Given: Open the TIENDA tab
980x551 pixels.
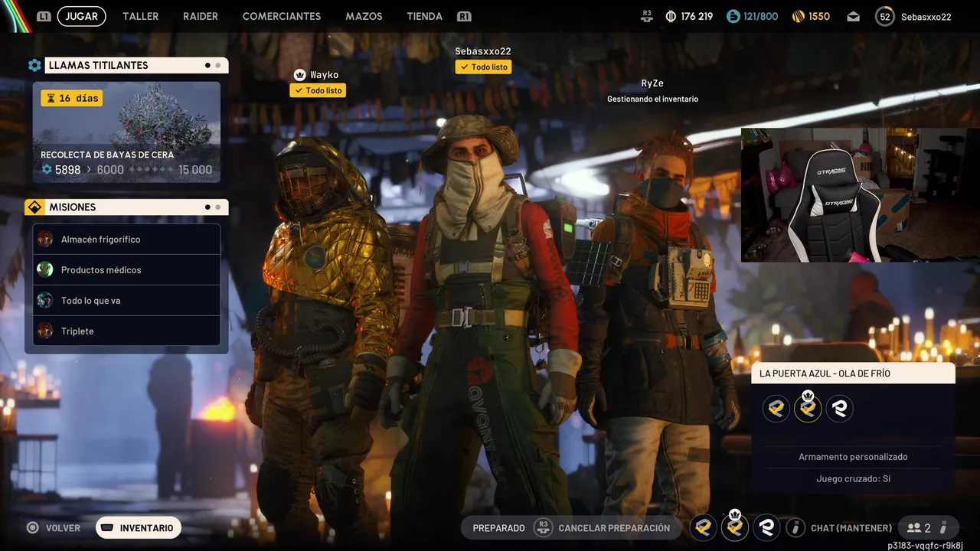Looking at the screenshot, I should 424,16.
